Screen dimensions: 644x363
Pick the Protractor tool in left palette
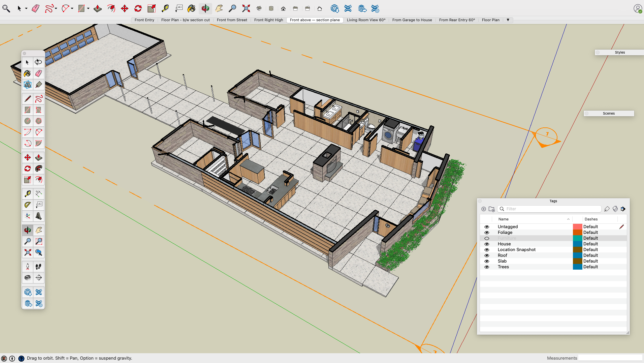[x=28, y=205]
